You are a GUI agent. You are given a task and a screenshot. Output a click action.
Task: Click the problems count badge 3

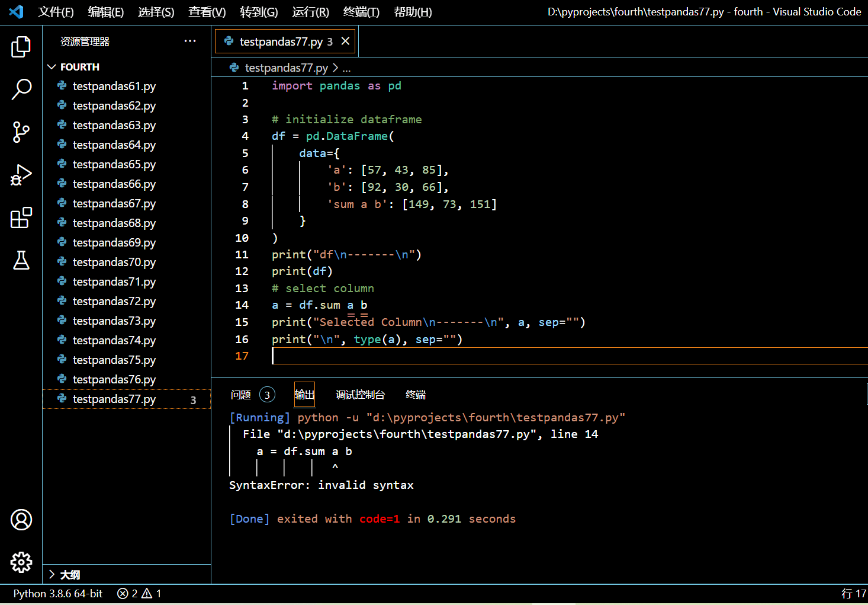coord(267,395)
